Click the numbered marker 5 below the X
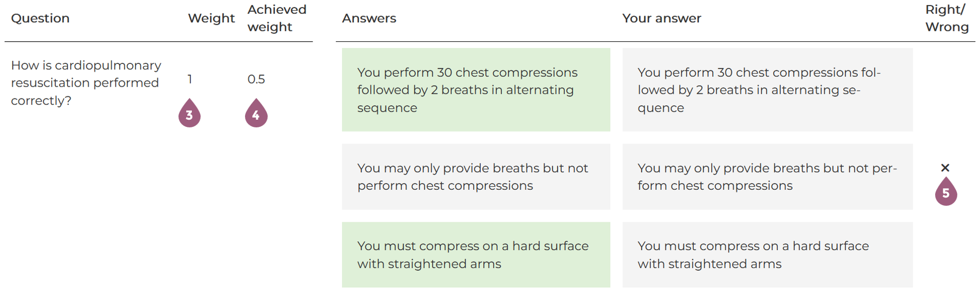Viewport: 980px width, 295px height. click(945, 192)
